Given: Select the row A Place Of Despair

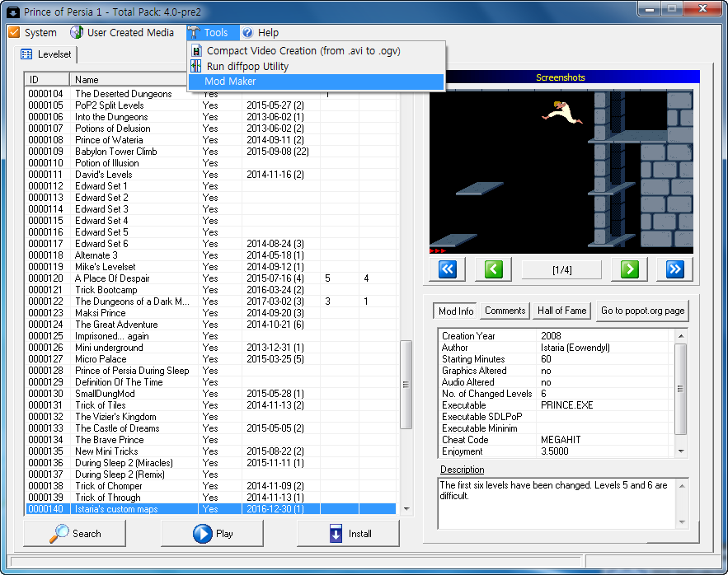Looking at the screenshot, I should pyautogui.click(x=211, y=278).
